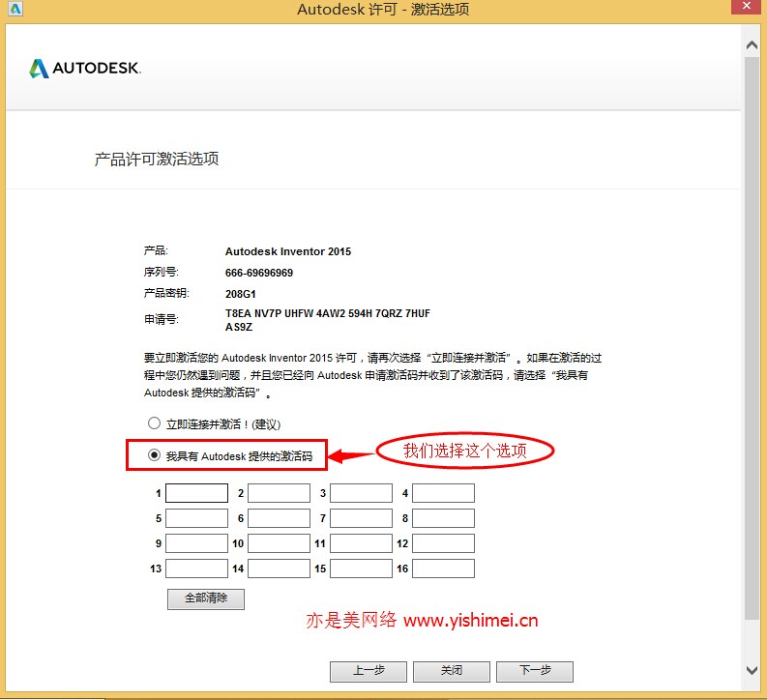Click the 申请号 label
The image size is (767, 700).
[161, 320]
